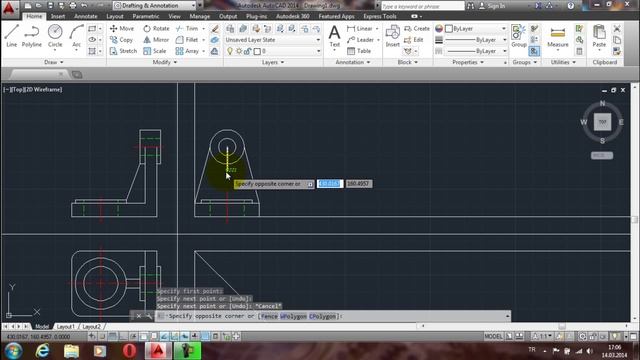Expand the Block panel

[408, 62]
